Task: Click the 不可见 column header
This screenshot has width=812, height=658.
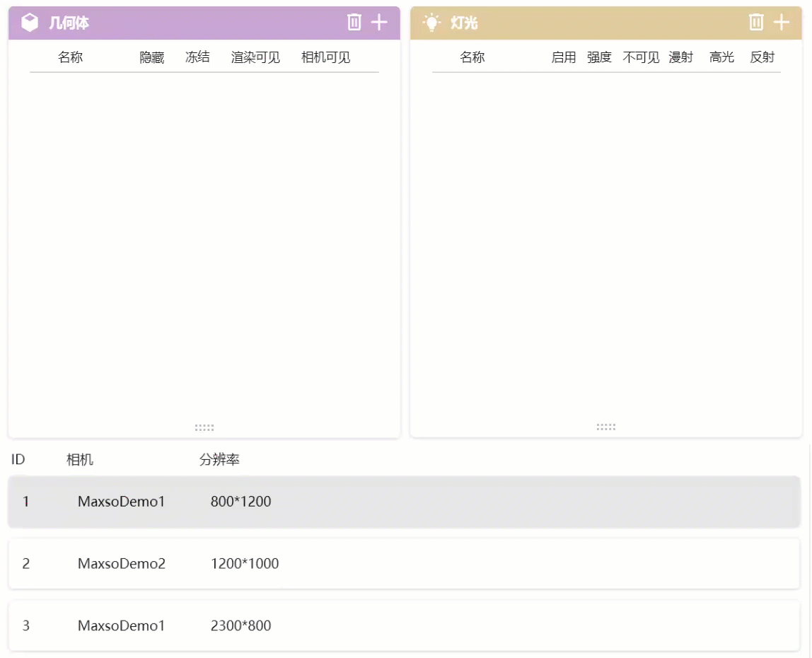Action: 641,57
